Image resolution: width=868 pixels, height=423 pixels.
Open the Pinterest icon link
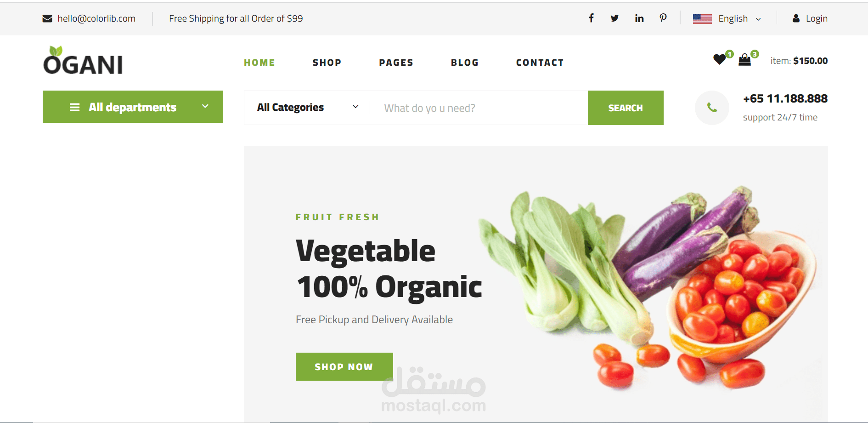[x=663, y=18]
